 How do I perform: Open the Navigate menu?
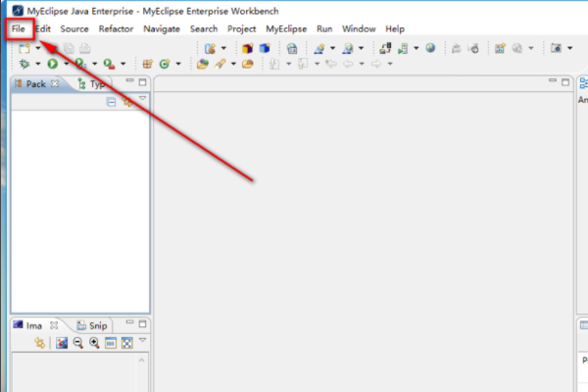[162, 28]
